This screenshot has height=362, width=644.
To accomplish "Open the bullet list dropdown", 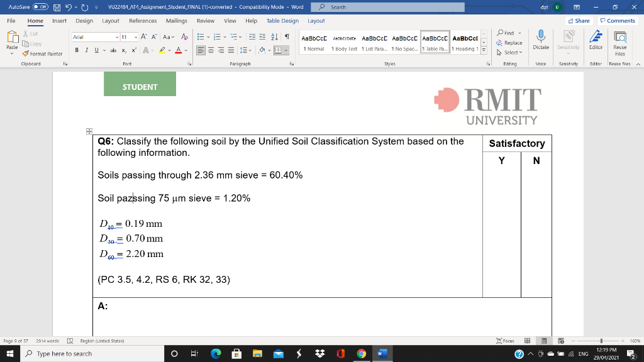I will (208, 36).
